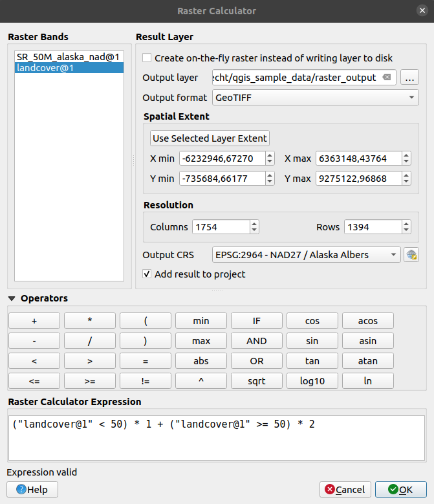The width and height of the screenshot is (434, 504).
Task: Clear the output layer path text
Action: coord(387,78)
